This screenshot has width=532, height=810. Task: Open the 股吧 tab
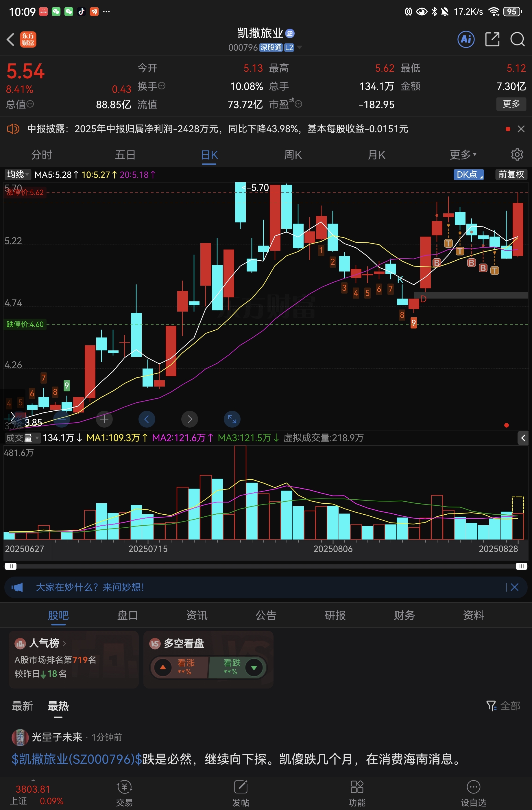pyautogui.click(x=58, y=615)
